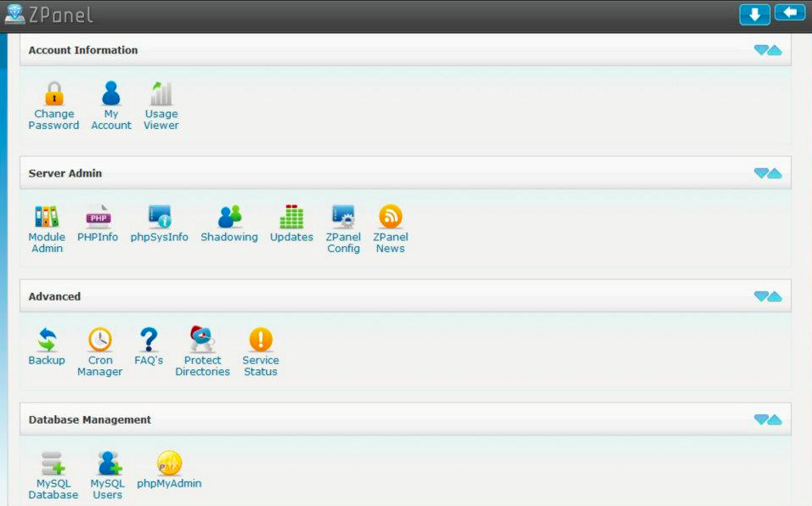Image resolution: width=812 pixels, height=506 pixels.
Task: Click the 'Database Management' section heading
Action: coord(90,419)
